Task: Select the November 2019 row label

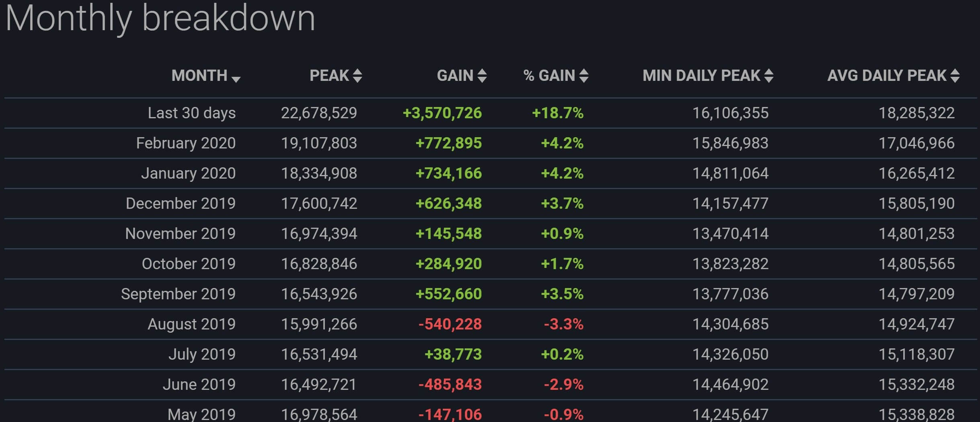Action: click(x=180, y=234)
